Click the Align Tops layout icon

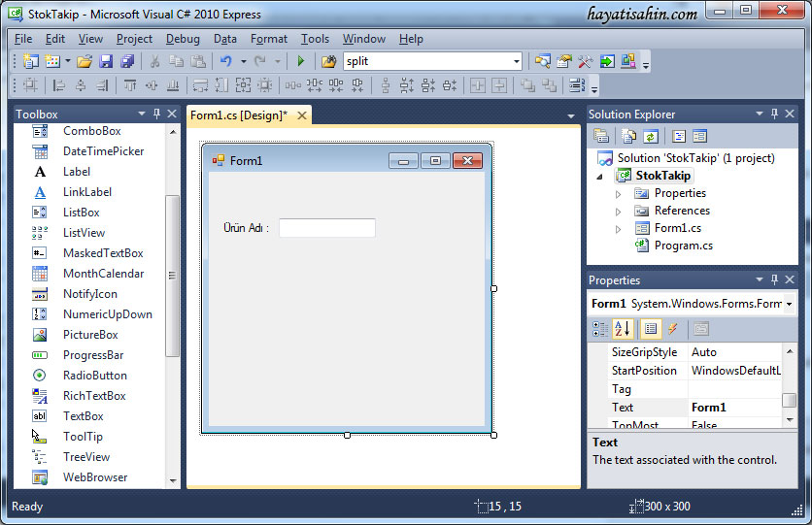point(130,85)
